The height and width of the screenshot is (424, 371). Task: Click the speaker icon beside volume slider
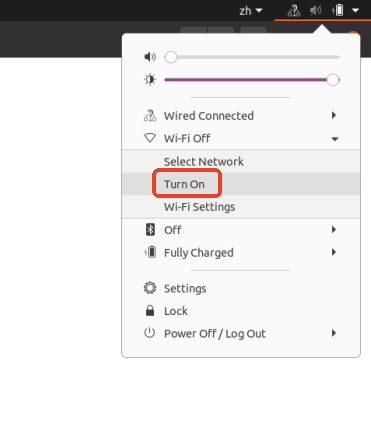tap(150, 57)
